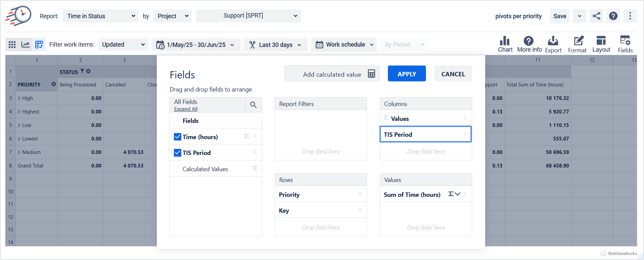Uncheck the TIS Period field checkbox
The width and height of the screenshot is (644, 260).
pos(177,153)
